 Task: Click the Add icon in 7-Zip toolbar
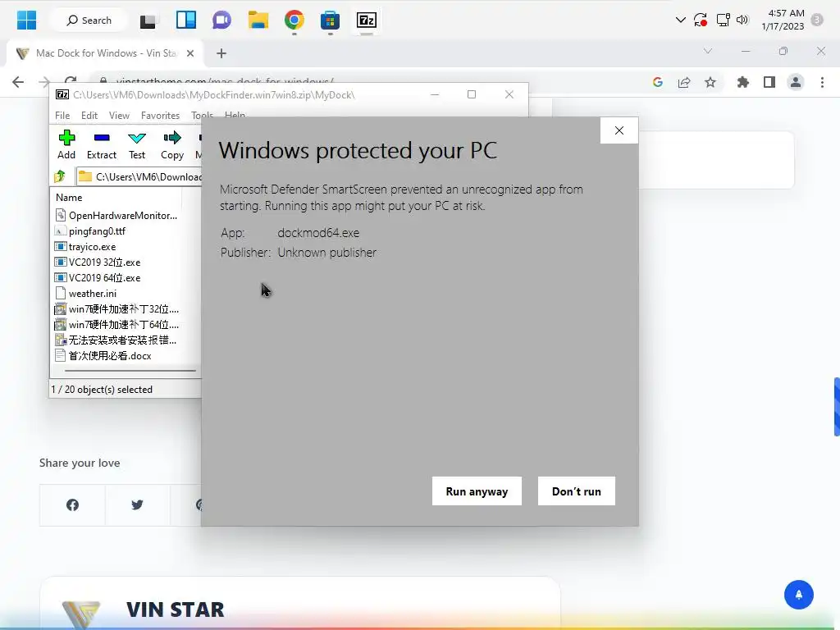66,145
